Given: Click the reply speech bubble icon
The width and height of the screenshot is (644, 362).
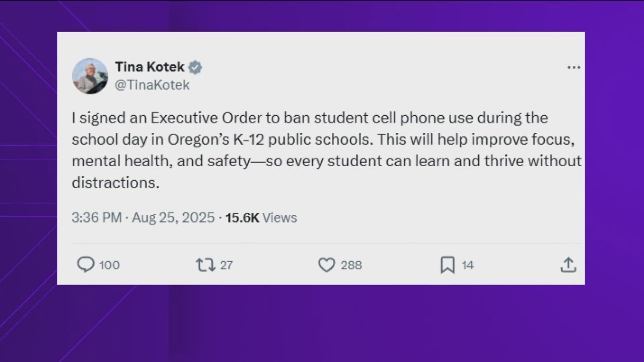Looking at the screenshot, I should click(x=86, y=264).
